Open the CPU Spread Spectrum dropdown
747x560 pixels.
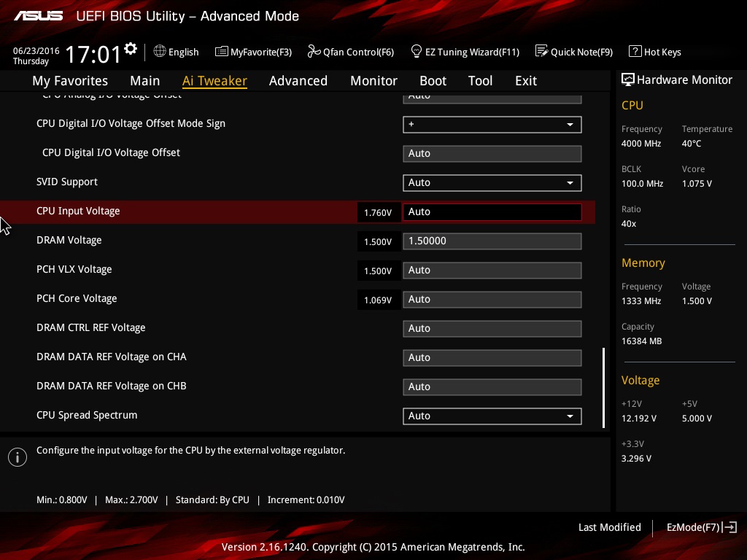pos(492,416)
